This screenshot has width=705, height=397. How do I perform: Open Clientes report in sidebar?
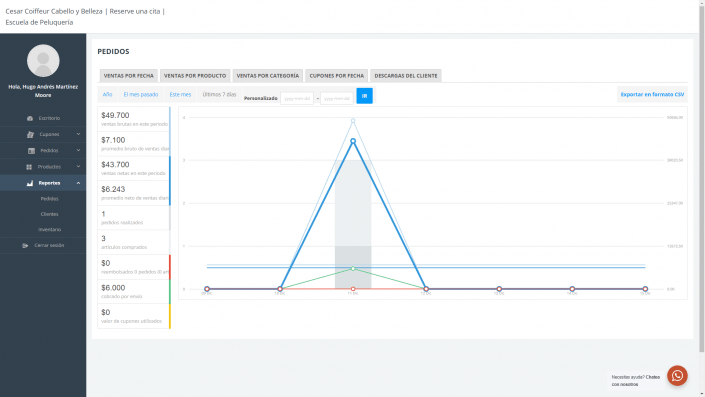49,214
